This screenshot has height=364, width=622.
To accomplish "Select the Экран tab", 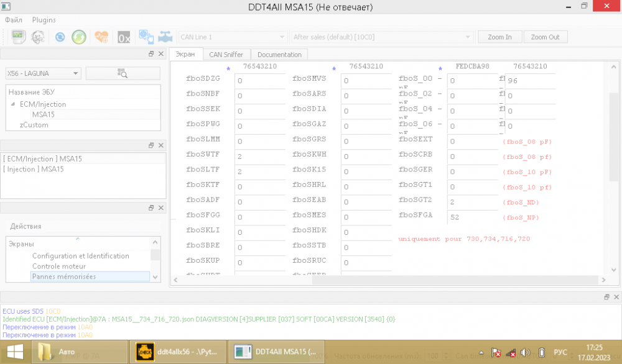I will click(185, 54).
